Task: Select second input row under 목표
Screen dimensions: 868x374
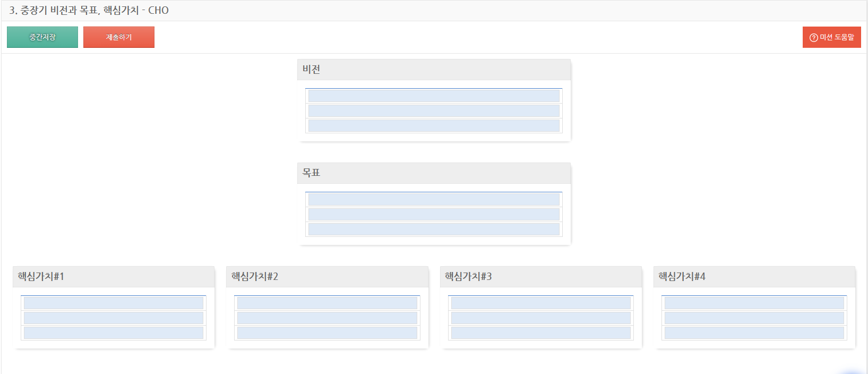Action: [434, 214]
